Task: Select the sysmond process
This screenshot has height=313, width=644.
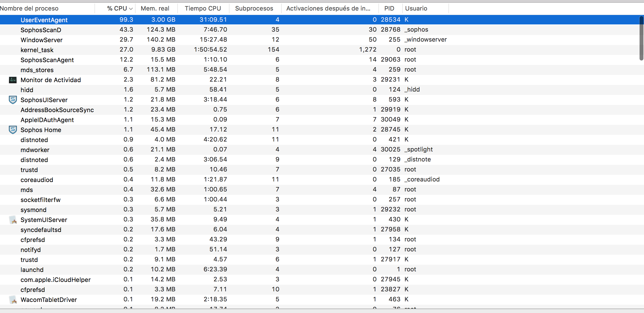Action: pyautogui.click(x=33, y=210)
